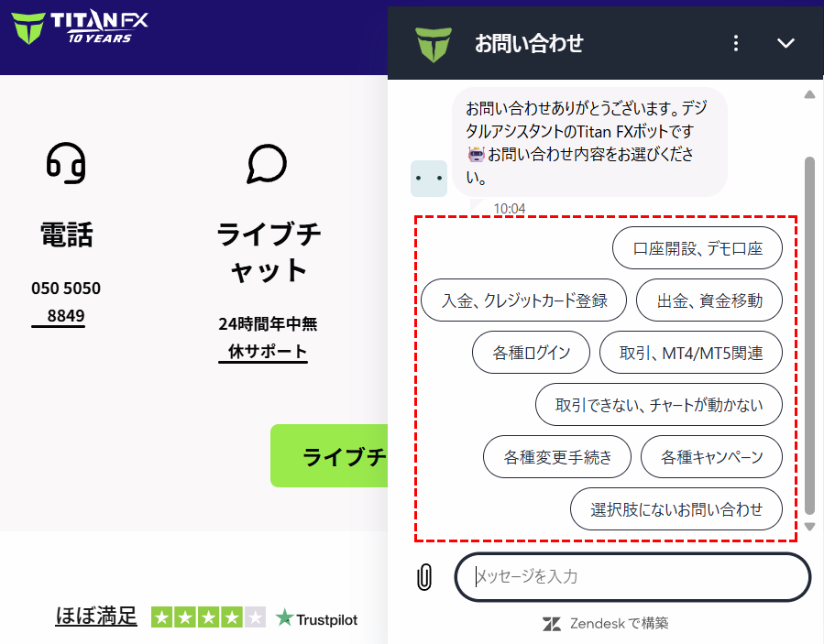This screenshot has width=824, height=644.
Task: Click the headset phone icon
Action: pos(66,163)
